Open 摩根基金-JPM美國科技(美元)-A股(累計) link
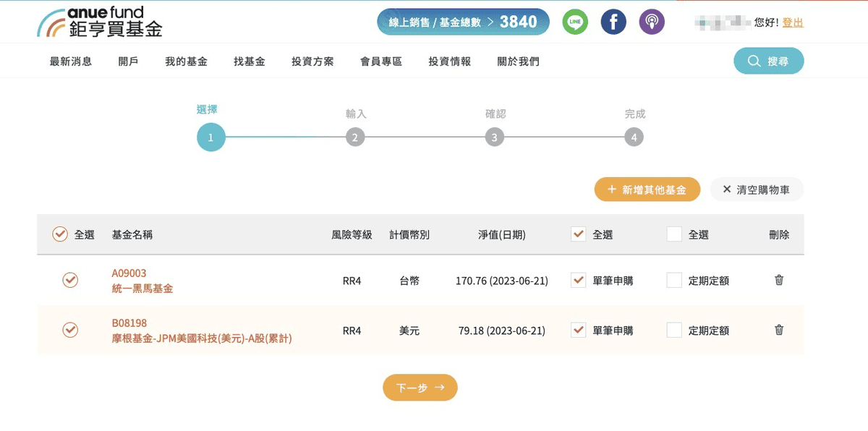 (202, 338)
